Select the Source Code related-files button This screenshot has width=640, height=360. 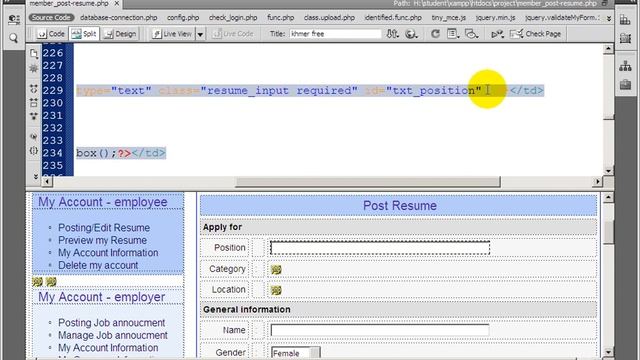point(51,18)
